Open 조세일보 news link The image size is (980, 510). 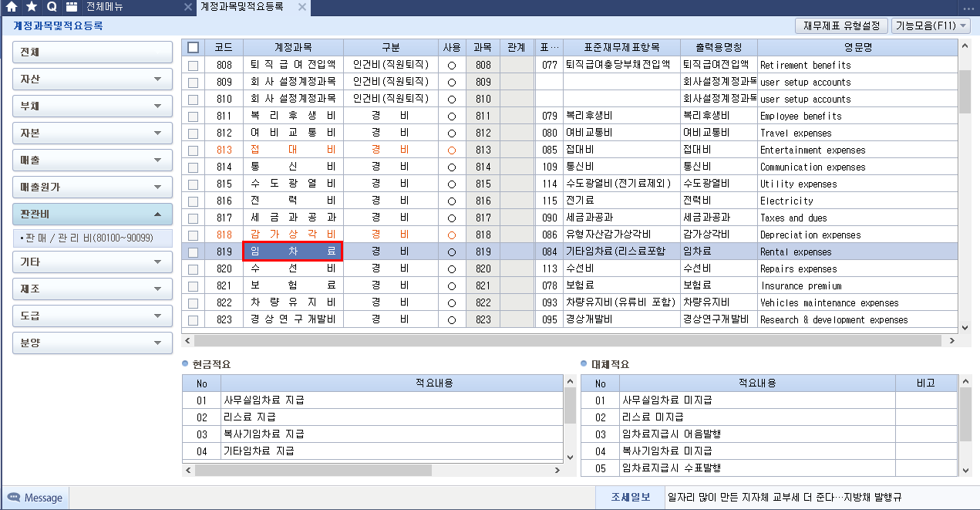tap(630, 497)
